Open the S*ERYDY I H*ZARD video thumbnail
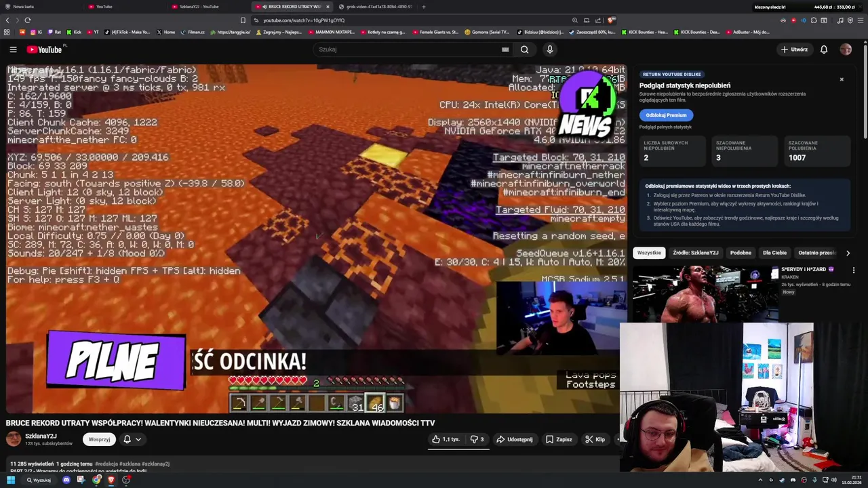Viewport: 868px width, 488px height. tap(705, 293)
